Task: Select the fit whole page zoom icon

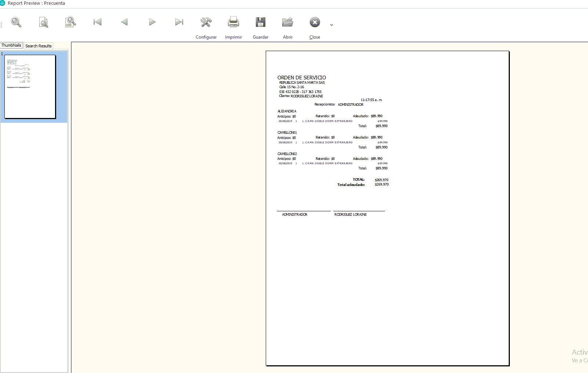Action: (x=43, y=22)
